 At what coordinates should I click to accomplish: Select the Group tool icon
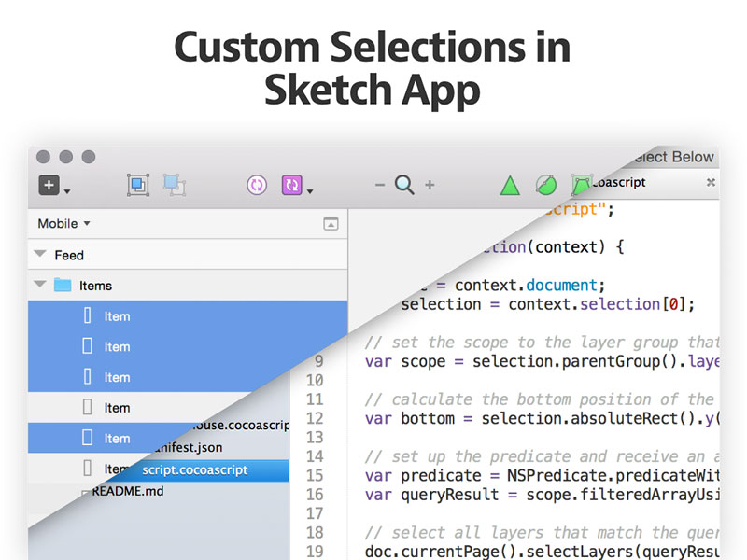click(137, 184)
